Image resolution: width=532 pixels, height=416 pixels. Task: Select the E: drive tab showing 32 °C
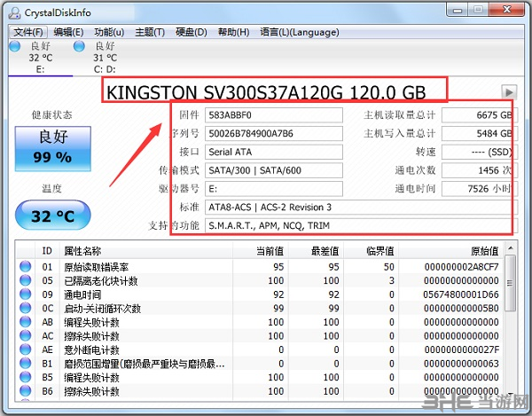(x=41, y=58)
